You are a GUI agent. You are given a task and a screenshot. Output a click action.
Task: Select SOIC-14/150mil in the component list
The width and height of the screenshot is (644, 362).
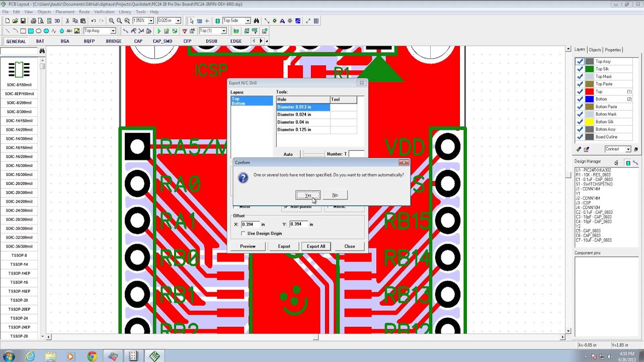19,121
